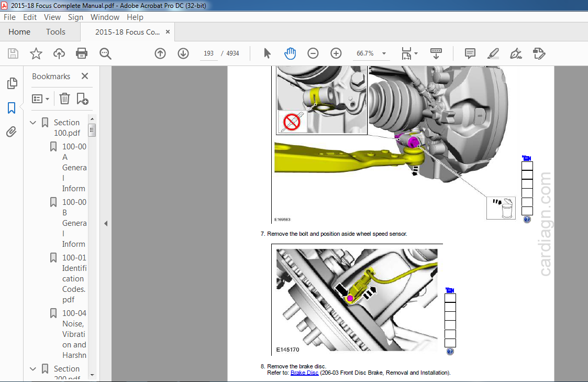
Task: Add document to starred favorites
Action: 36,53
